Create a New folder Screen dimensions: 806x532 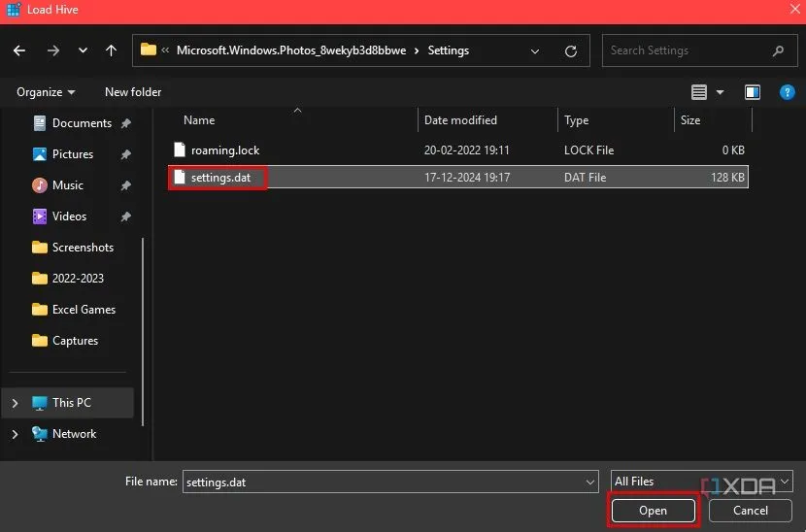[x=133, y=92]
